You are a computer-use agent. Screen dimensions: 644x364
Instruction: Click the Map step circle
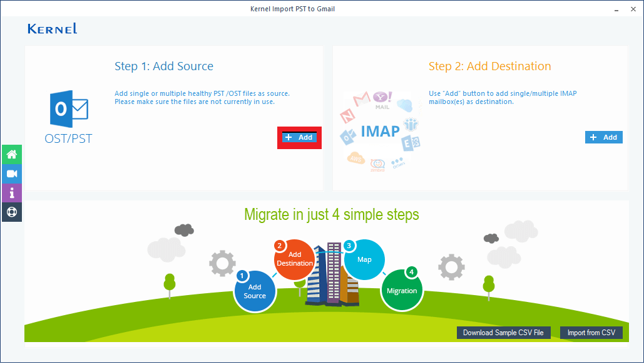(x=364, y=259)
